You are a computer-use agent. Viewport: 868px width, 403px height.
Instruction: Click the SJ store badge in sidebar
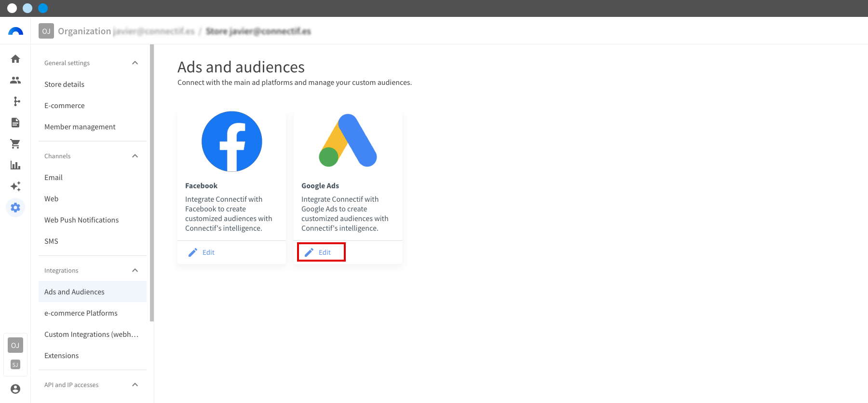pyautogui.click(x=15, y=365)
